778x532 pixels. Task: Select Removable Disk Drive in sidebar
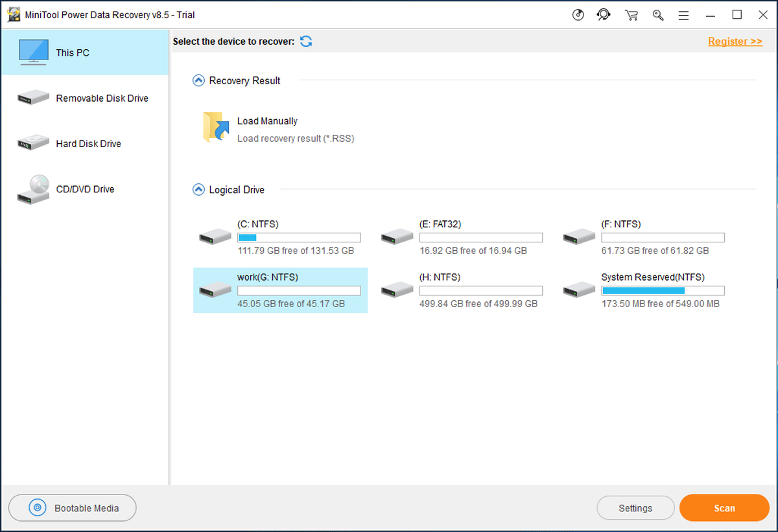pyautogui.click(x=85, y=98)
